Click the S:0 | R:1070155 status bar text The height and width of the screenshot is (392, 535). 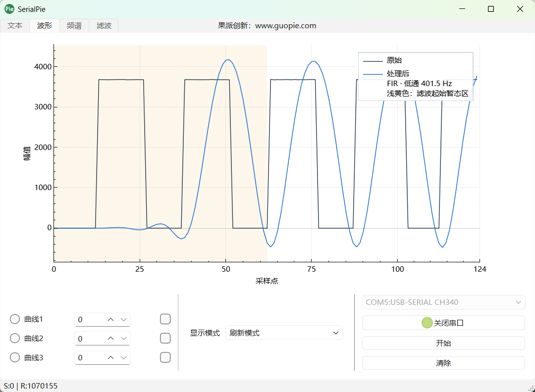[31, 386]
